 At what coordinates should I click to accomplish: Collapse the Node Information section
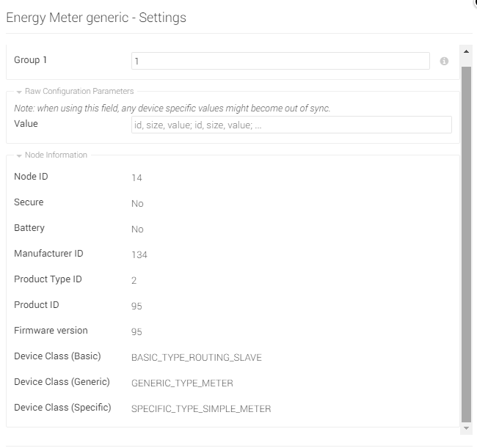(19, 155)
